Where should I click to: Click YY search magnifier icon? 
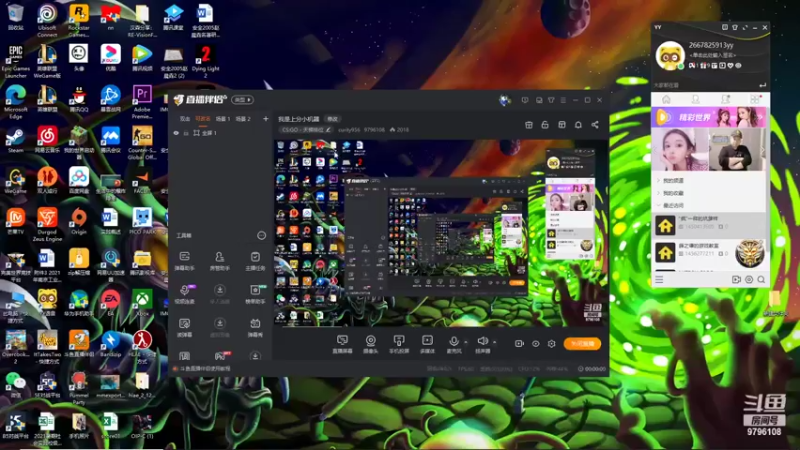pyautogui.click(x=761, y=280)
